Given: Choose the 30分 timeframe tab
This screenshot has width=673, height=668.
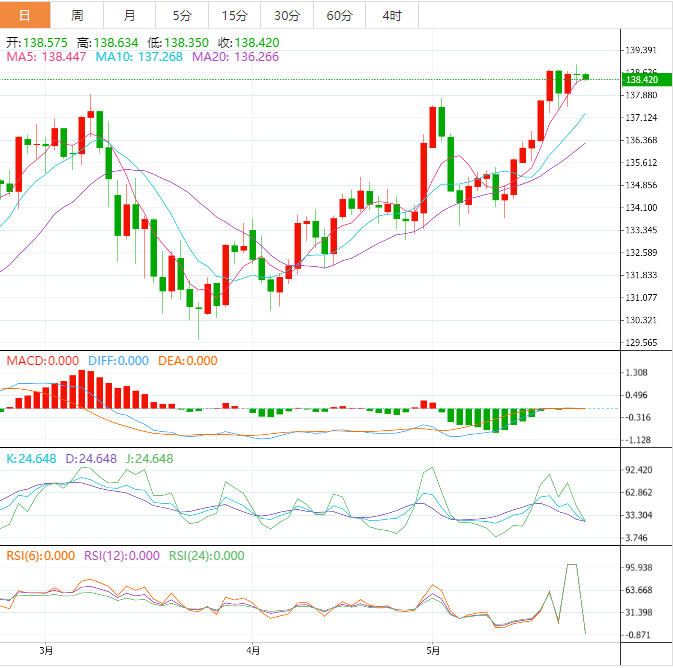Looking at the screenshot, I should (287, 15).
